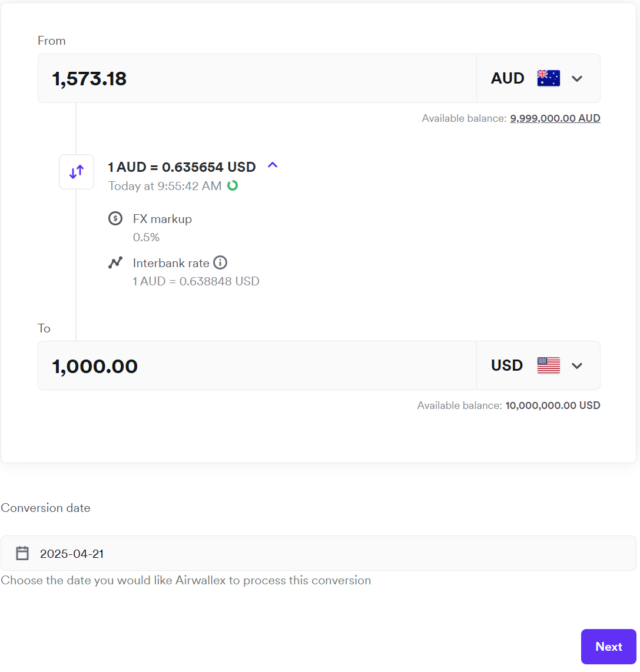
Task: Open the conversion date field 2025-04-21
Action: tap(318, 553)
